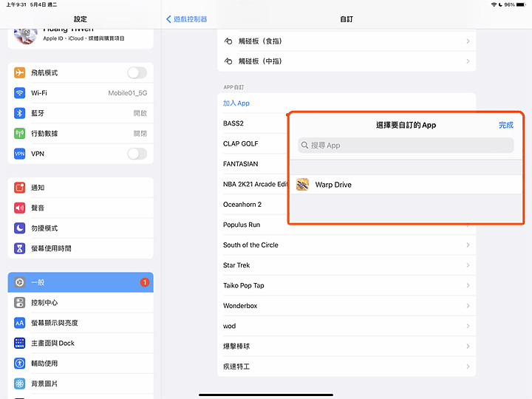This screenshot has width=532, height=399.
Task: Tap the red badge on 一般 row
Action: (145, 282)
